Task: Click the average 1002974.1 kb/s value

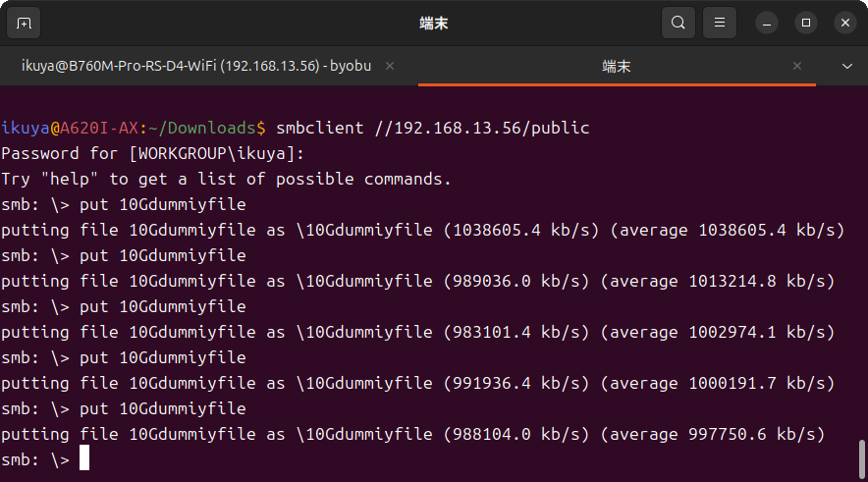Action: pos(718,332)
